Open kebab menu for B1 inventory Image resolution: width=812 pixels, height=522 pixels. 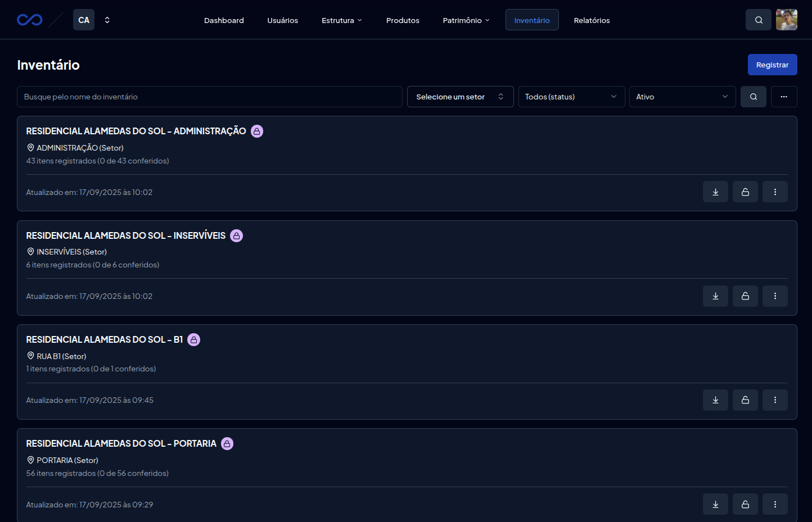tap(774, 400)
